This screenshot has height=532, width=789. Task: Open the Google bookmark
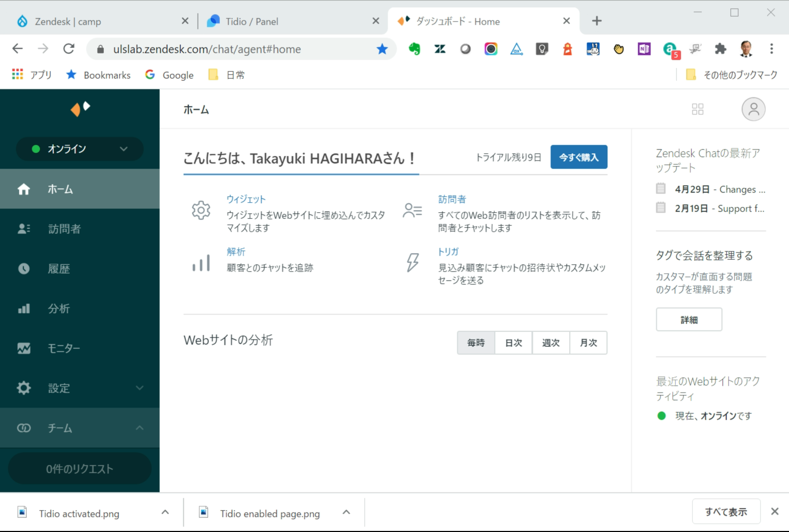[x=169, y=75]
